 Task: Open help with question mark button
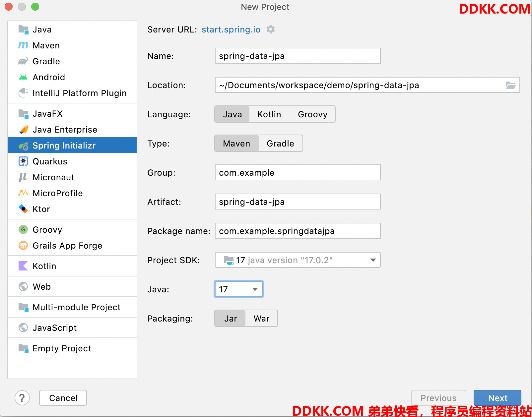[22, 398]
